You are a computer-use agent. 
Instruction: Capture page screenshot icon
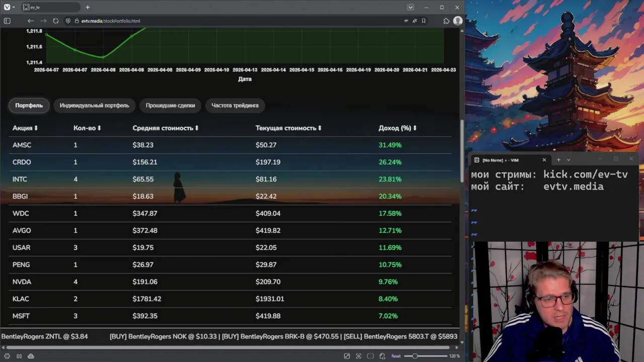[359, 356]
